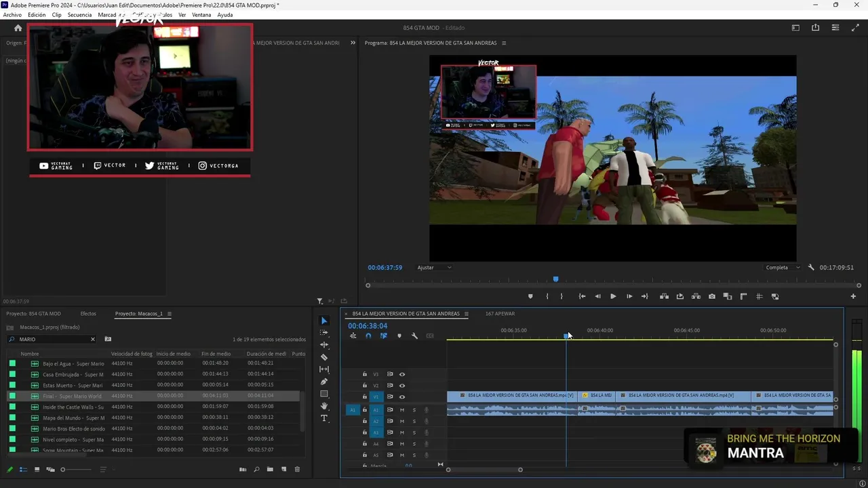Click the Lift button
This screenshot has height=488, width=868.
[664, 296]
